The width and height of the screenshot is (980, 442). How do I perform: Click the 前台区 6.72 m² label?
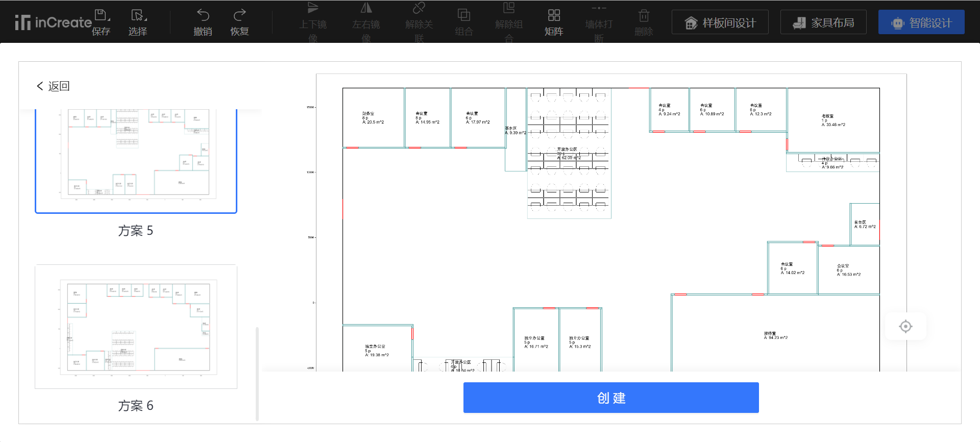[865, 225]
